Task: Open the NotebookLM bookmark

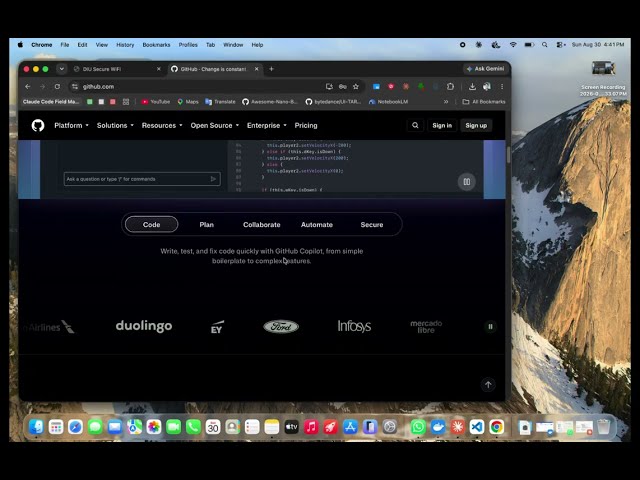Action: (389, 102)
